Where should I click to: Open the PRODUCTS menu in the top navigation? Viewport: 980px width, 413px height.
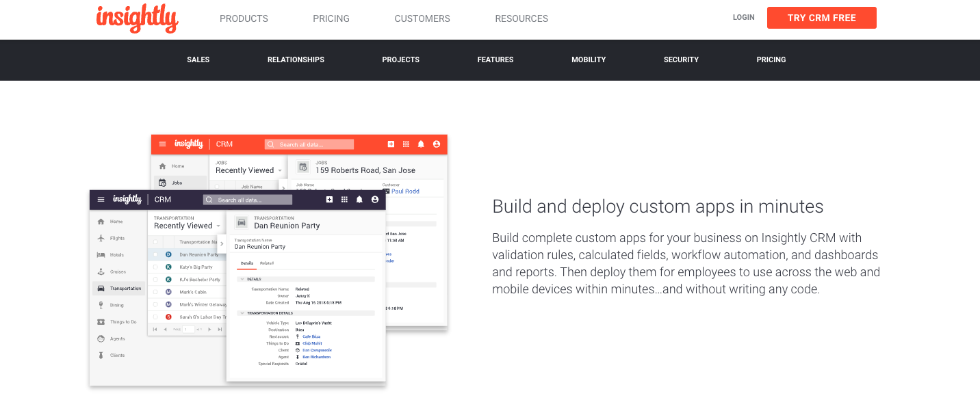pos(244,18)
